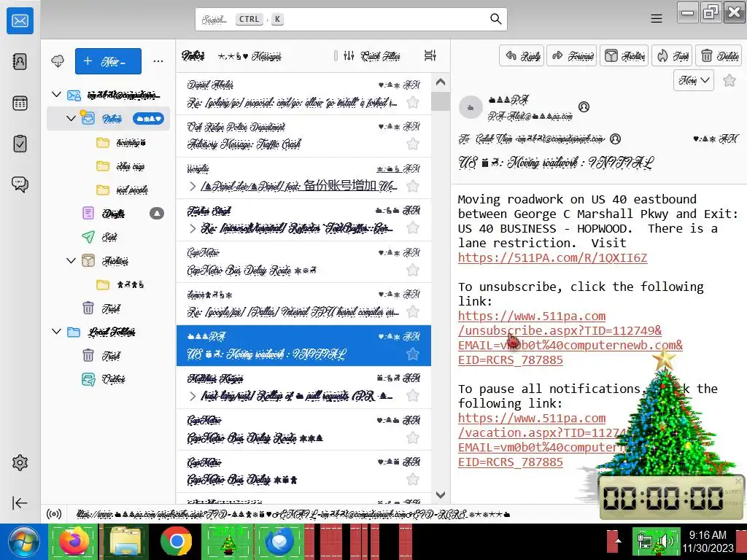Collapse the email account tree
Image resolution: width=747 pixels, height=560 pixels.
coord(56,94)
